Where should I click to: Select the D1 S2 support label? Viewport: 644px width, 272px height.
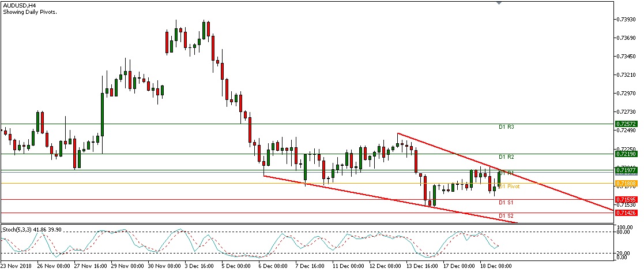tap(506, 216)
